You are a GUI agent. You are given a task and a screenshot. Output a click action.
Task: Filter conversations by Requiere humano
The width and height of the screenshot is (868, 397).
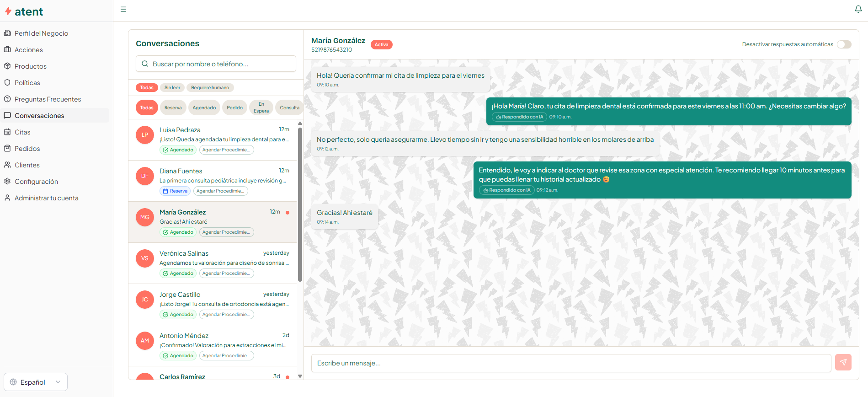pos(210,87)
